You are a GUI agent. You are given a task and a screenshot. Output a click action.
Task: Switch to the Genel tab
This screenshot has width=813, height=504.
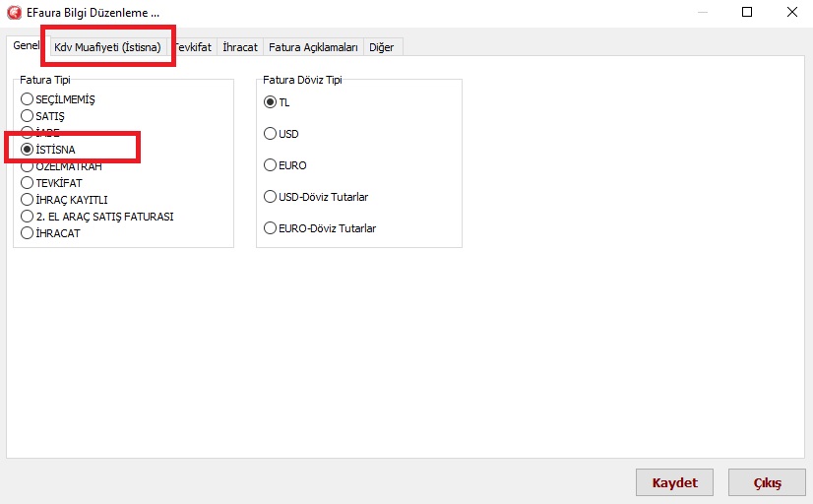coord(25,46)
